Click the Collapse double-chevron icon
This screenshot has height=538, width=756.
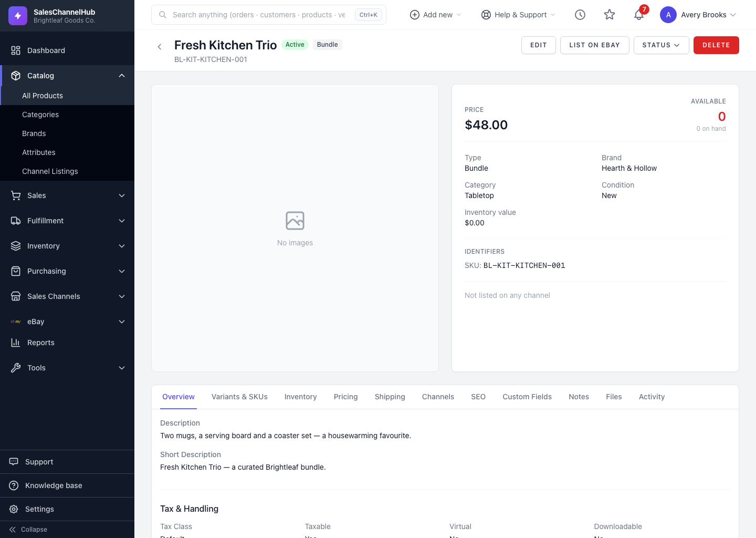(x=13, y=530)
